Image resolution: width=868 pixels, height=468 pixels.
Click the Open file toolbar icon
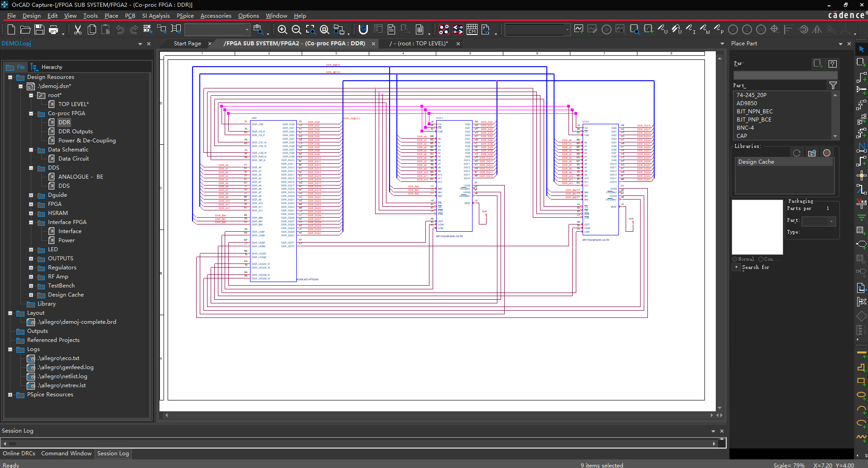[x=25, y=30]
